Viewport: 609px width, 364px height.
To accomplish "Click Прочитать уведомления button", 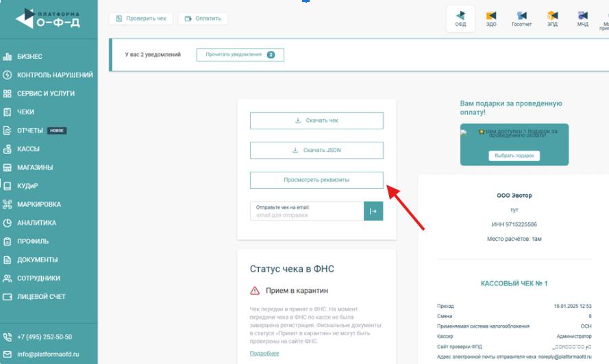I will pyautogui.click(x=240, y=55).
